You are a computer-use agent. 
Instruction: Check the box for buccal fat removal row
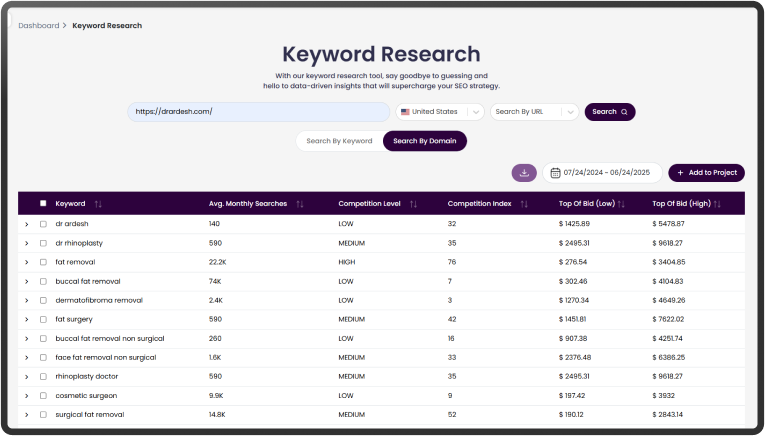pyautogui.click(x=43, y=281)
